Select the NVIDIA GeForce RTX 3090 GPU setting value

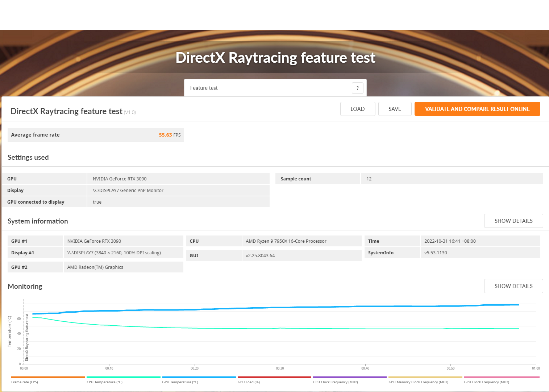coord(120,179)
